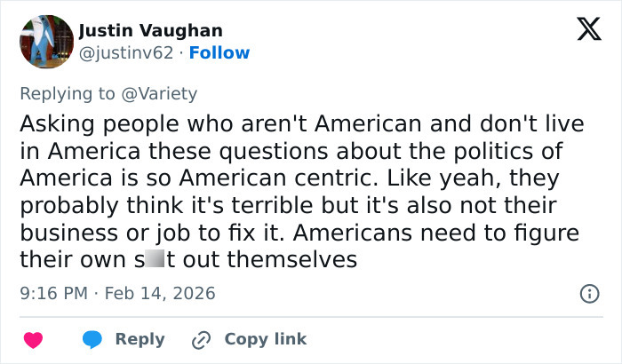Open the X logo in the corner

pyautogui.click(x=583, y=30)
